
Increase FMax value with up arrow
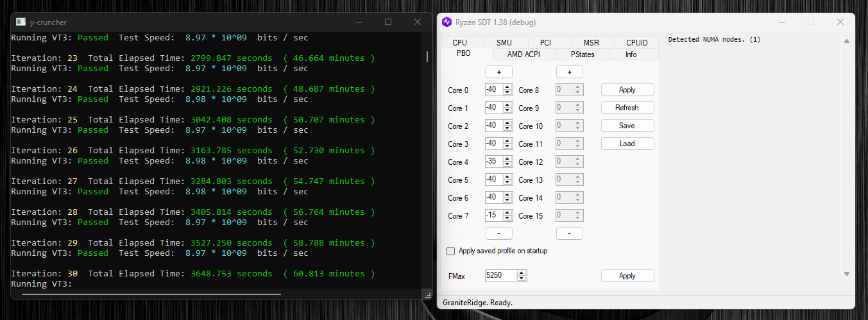tap(522, 273)
